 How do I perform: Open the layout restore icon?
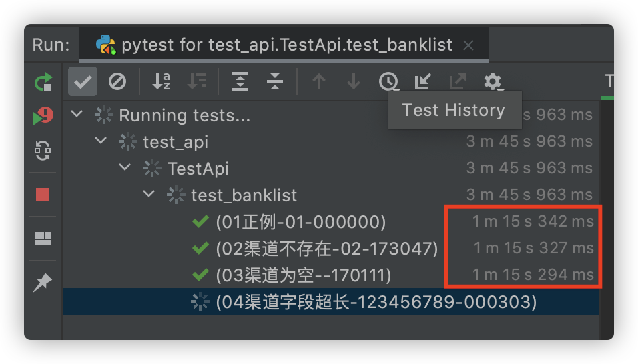[x=43, y=239]
